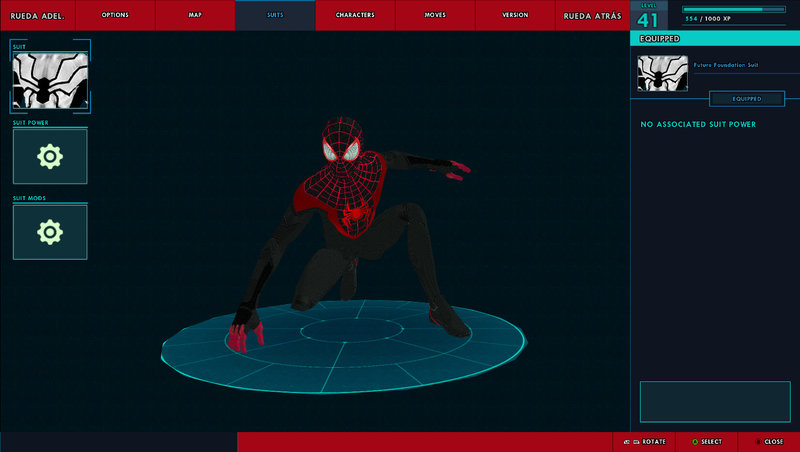
Task: Click the Future Foundation Suit thumbnail
Action: click(x=662, y=73)
